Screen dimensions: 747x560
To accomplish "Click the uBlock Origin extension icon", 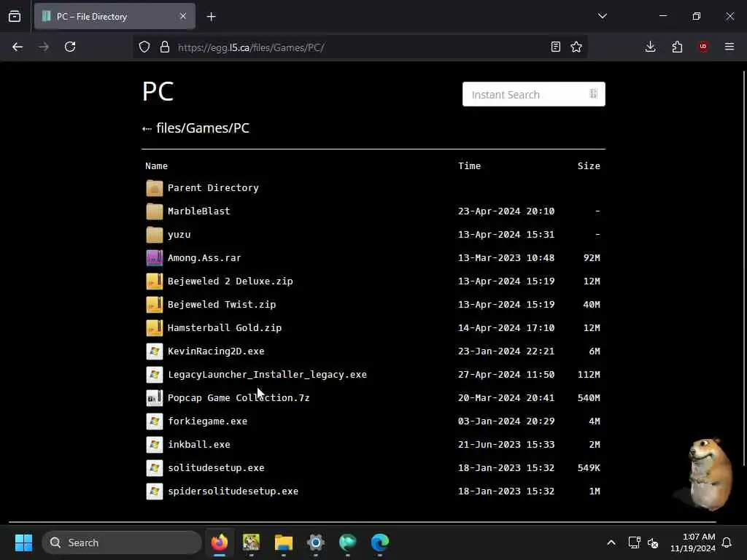I will (x=703, y=47).
